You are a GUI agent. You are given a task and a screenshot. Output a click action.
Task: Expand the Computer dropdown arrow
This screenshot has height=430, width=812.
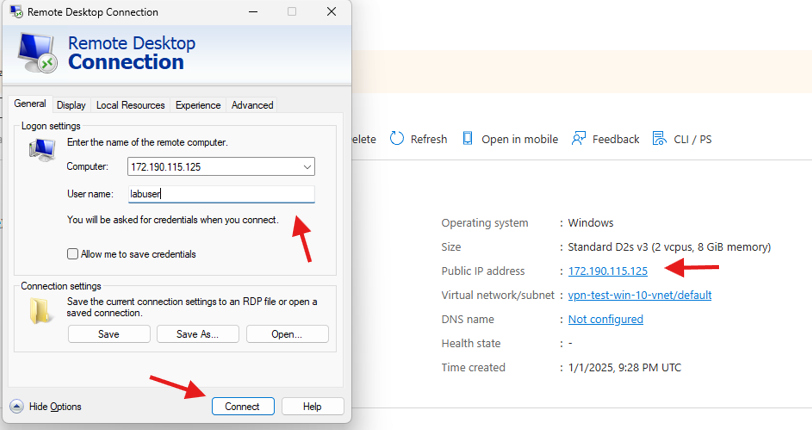[x=307, y=167]
